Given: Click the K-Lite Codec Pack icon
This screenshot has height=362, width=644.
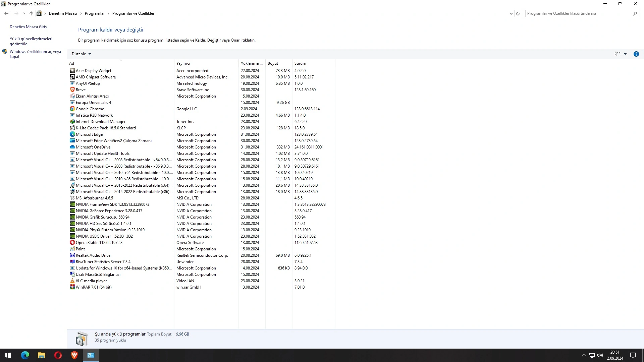Looking at the screenshot, I should click(72, 128).
